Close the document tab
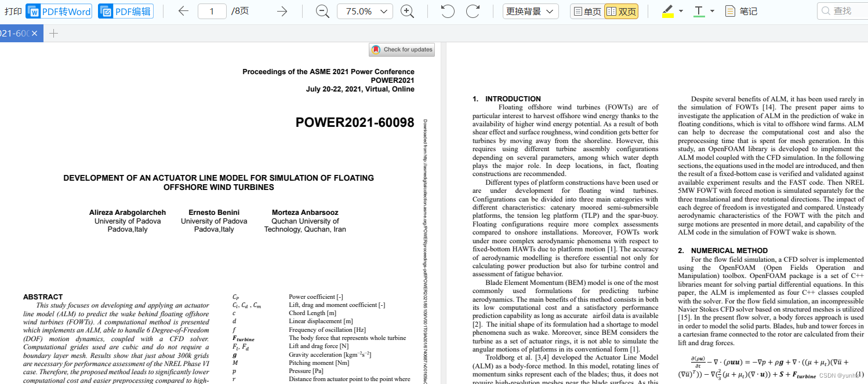Image resolution: width=868 pixels, height=384 pixels. (x=34, y=34)
